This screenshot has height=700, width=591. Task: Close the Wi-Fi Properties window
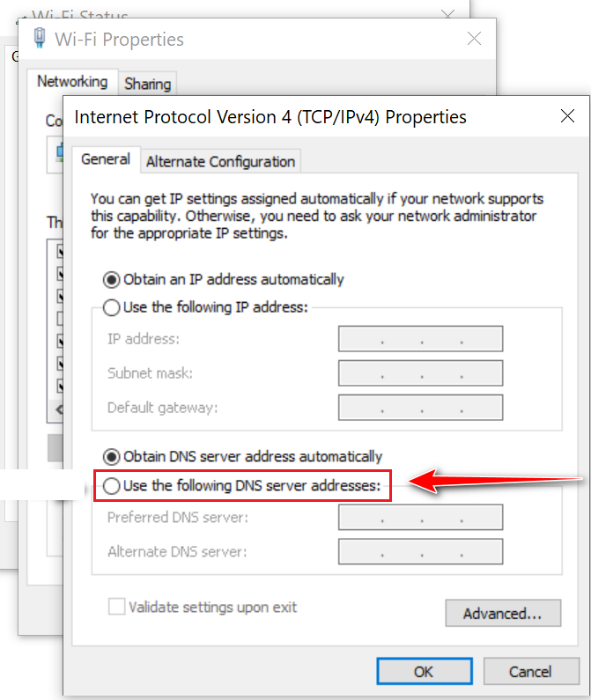[475, 39]
